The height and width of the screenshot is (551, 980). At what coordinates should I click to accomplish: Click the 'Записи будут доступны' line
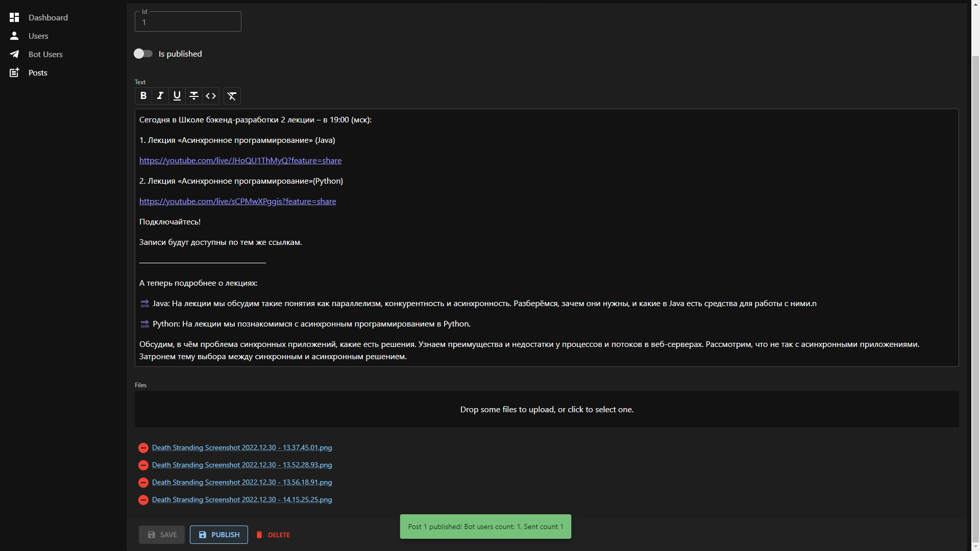tap(220, 242)
